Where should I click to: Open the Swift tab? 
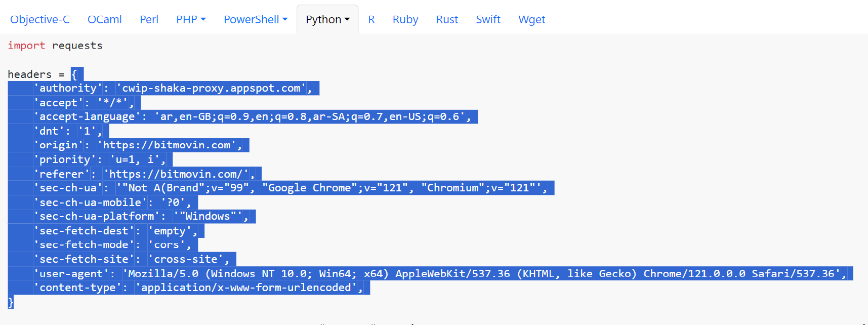(x=488, y=20)
